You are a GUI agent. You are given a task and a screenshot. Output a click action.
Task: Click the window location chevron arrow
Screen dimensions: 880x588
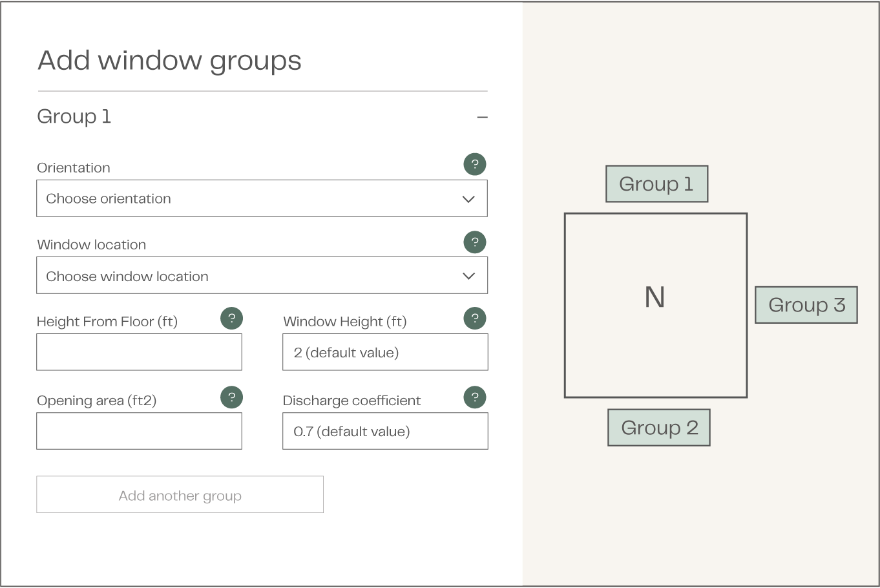tap(468, 277)
